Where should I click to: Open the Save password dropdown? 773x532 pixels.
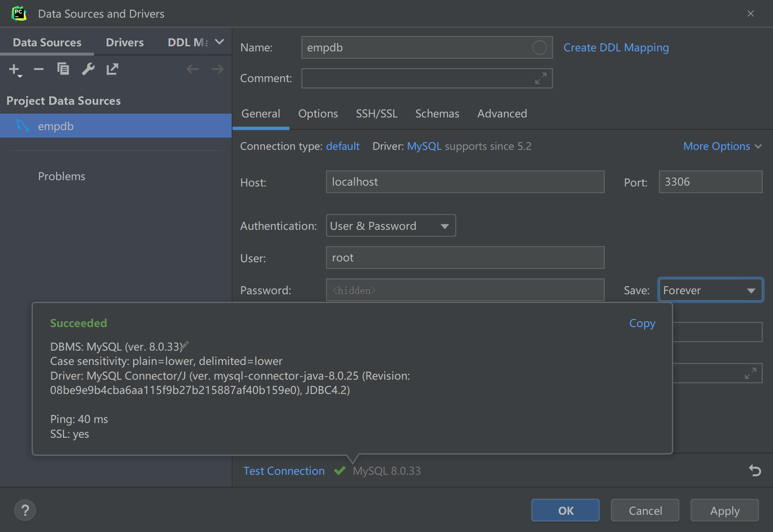(711, 290)
